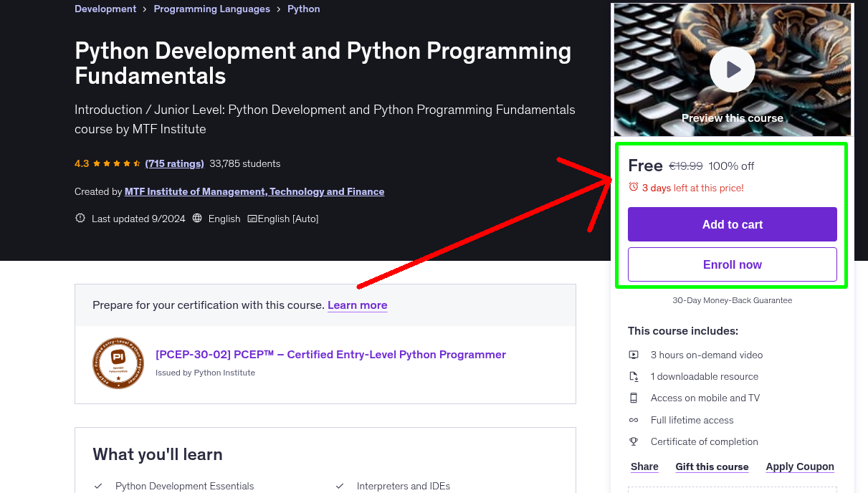Image resolution: width=868 pixels, height=493 pixels.
Task: Click the 33,785 students text
Action: coord(245,163)
